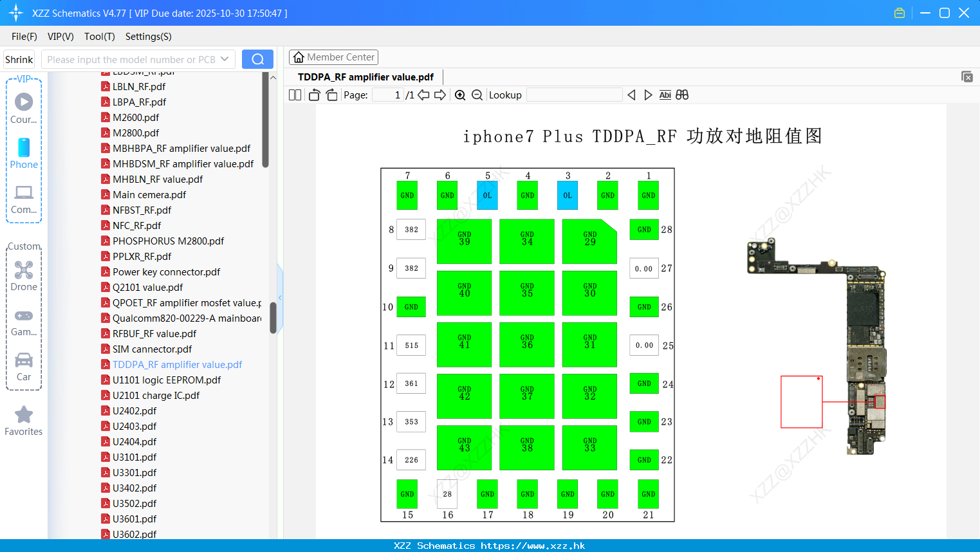Open the Courses sidebar item
The height and width of the screenshot is (552, 980).
coord(24,108)
